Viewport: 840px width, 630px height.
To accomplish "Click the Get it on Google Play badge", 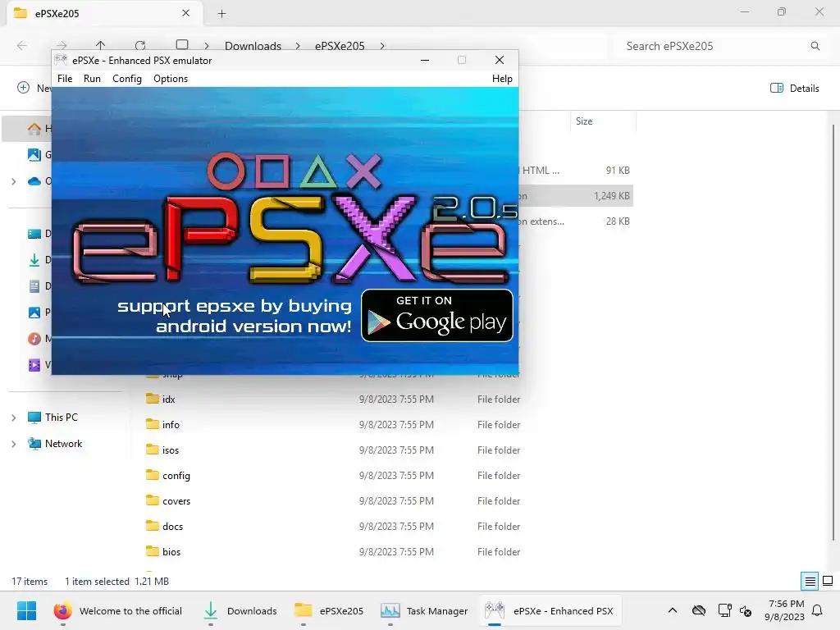I will tap(437, 316).
